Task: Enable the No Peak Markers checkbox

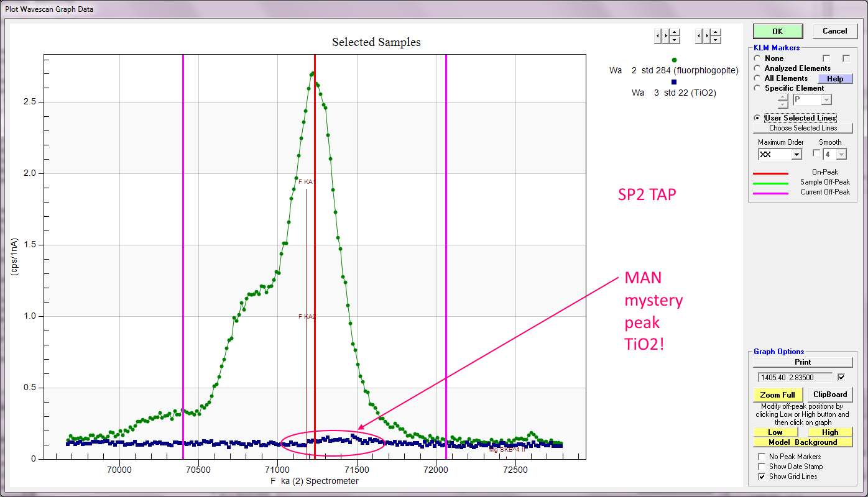Action: pos(762,457)
